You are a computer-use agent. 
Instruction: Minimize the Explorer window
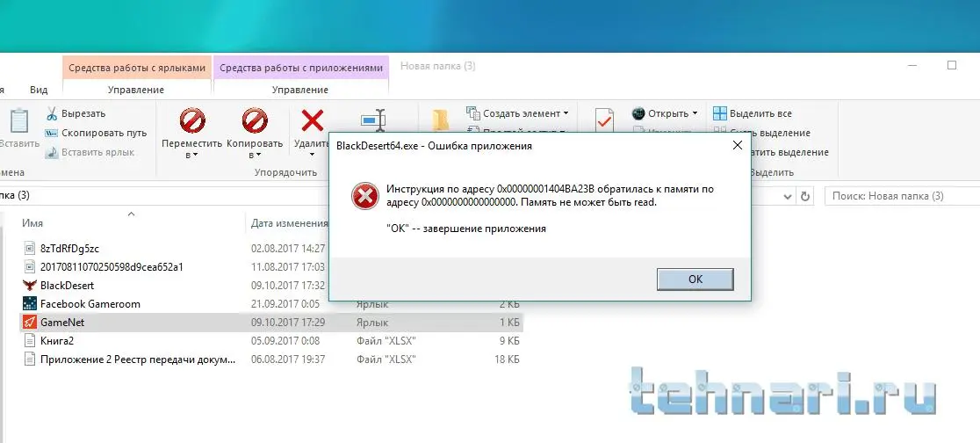[x=914, y=65]
